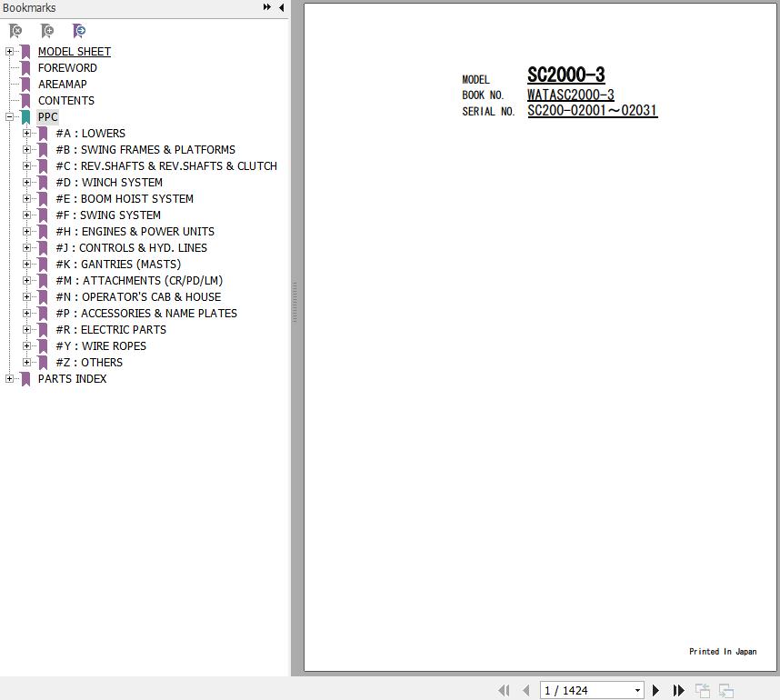Click the WATASC2000-3 book number text
The image size is (780, 700).
571,95
